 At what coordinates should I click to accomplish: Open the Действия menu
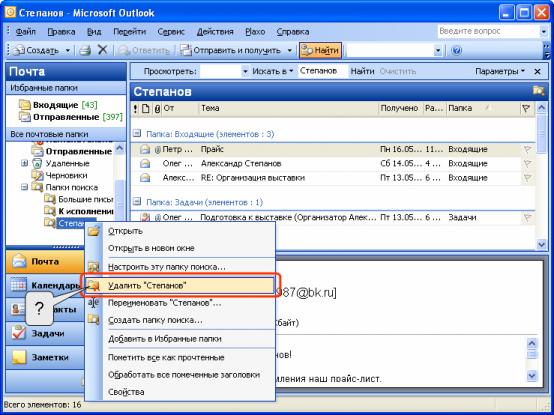(x=215, y=32)
